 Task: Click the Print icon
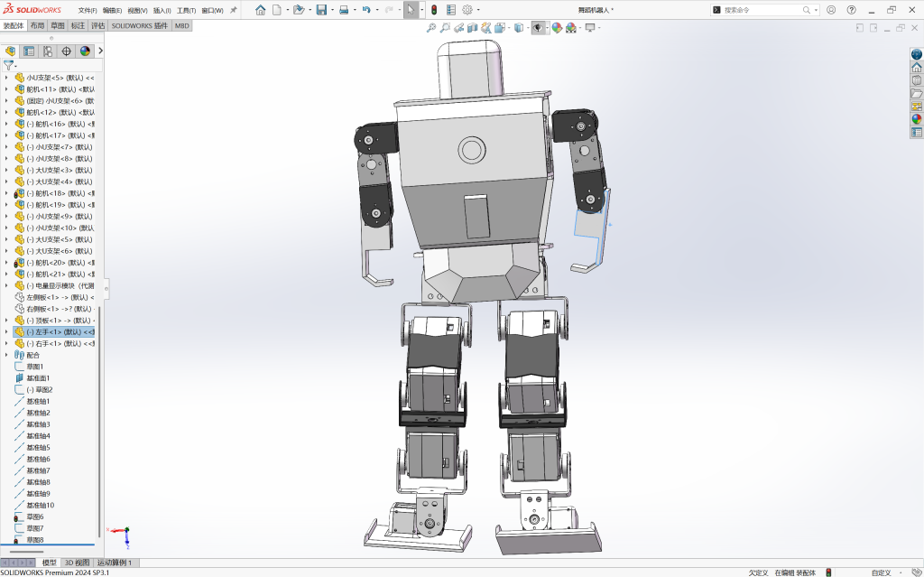click(344, 10)
